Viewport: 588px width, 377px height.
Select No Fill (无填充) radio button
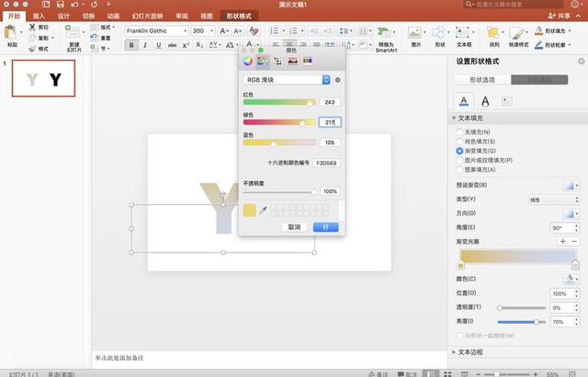(459, 132)
